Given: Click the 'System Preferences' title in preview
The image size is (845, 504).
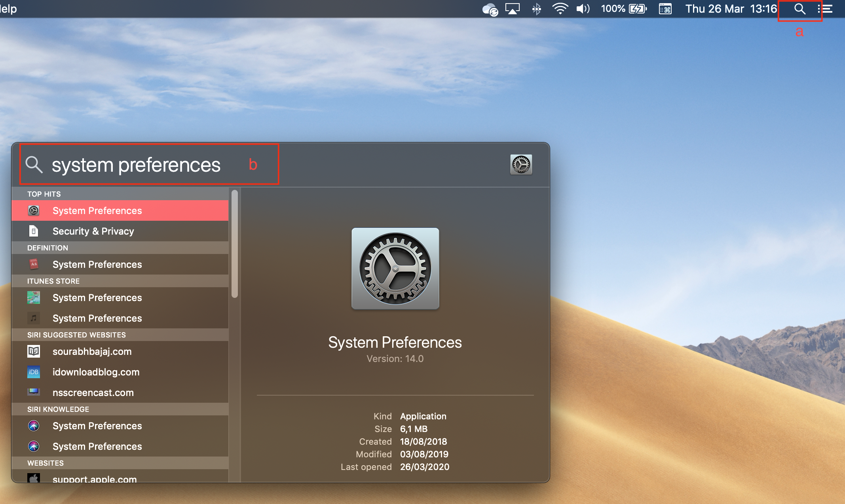Looking at the screenshot, I should click(395, 342).
